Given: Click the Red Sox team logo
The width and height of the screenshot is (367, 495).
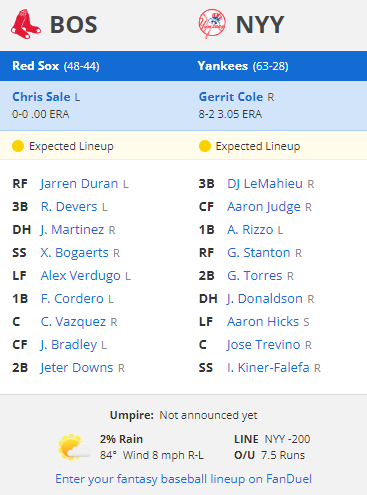Looking at the screenshot, I should click(26, 24).
